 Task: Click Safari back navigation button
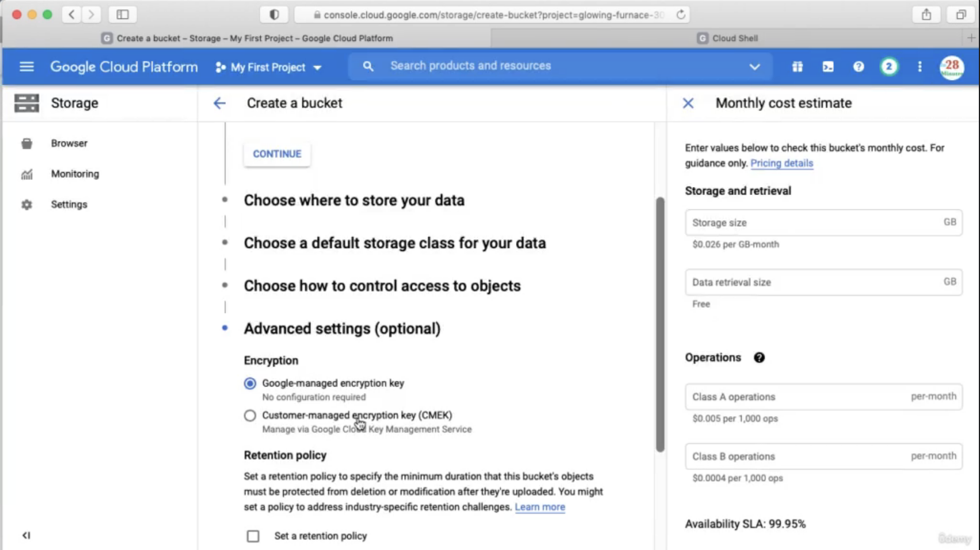click(71, 14)
